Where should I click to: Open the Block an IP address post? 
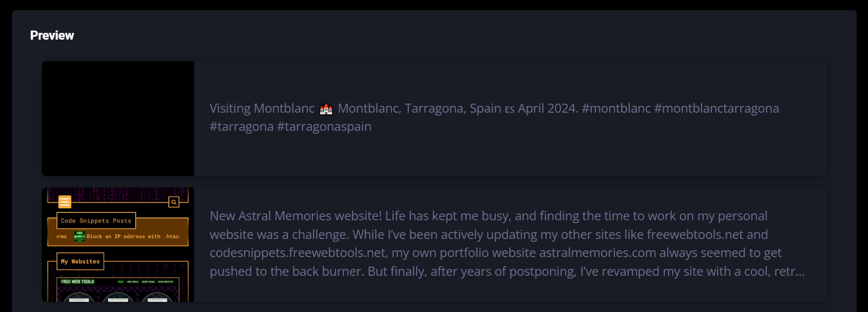pos(133,236)
